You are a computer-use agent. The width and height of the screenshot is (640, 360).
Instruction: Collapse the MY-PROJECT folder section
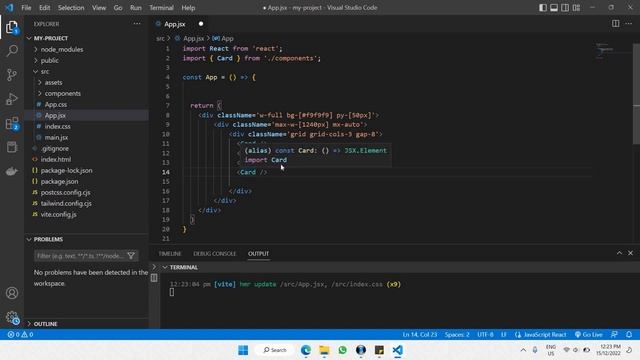coord(87,38)
